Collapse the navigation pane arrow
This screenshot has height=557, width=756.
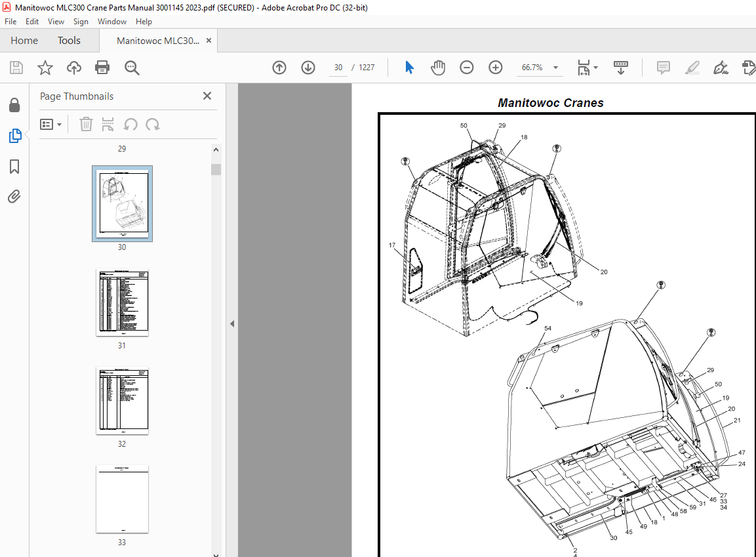(x=232, y=323)
